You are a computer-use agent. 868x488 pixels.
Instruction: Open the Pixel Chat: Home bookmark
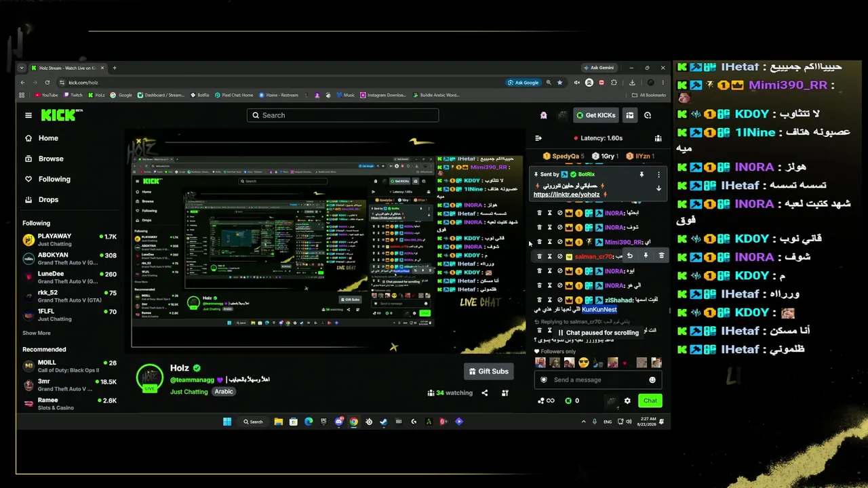coord(234,95)
